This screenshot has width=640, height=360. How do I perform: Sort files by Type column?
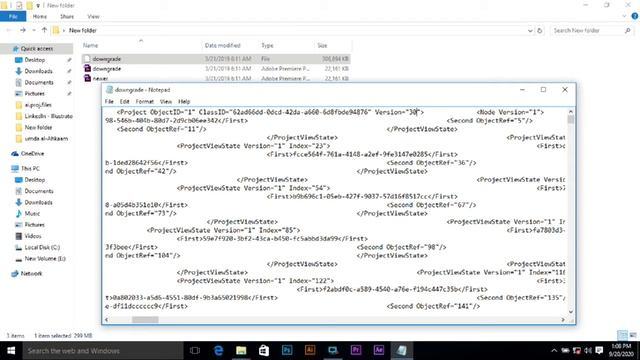[267, 45]
